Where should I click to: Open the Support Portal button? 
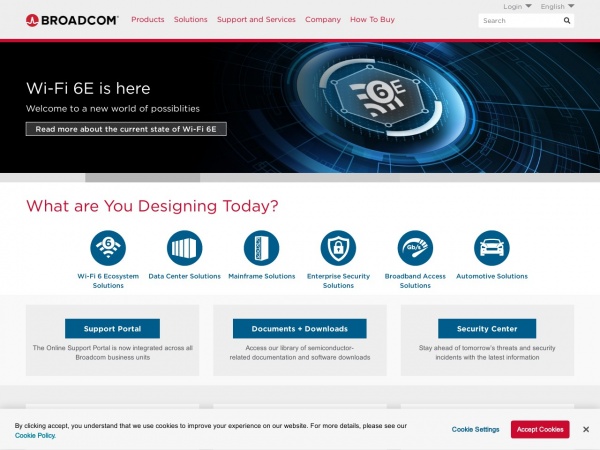[112, 329]
